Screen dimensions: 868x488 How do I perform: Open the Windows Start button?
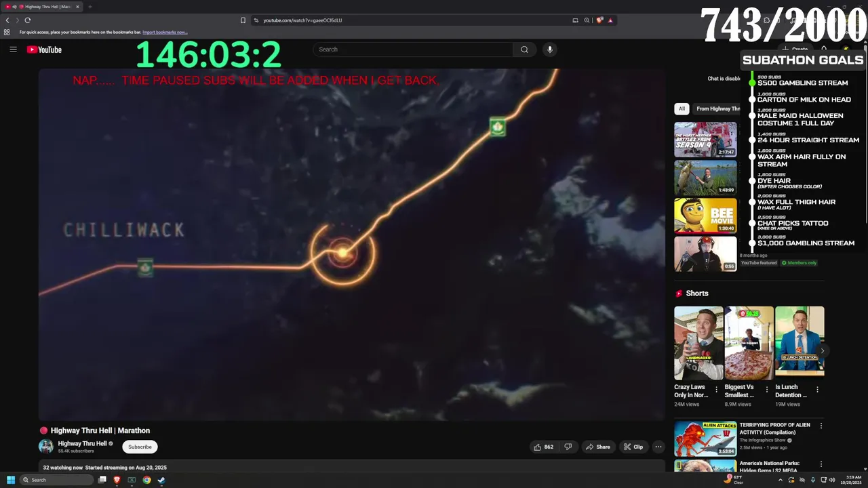pos(11,480)
